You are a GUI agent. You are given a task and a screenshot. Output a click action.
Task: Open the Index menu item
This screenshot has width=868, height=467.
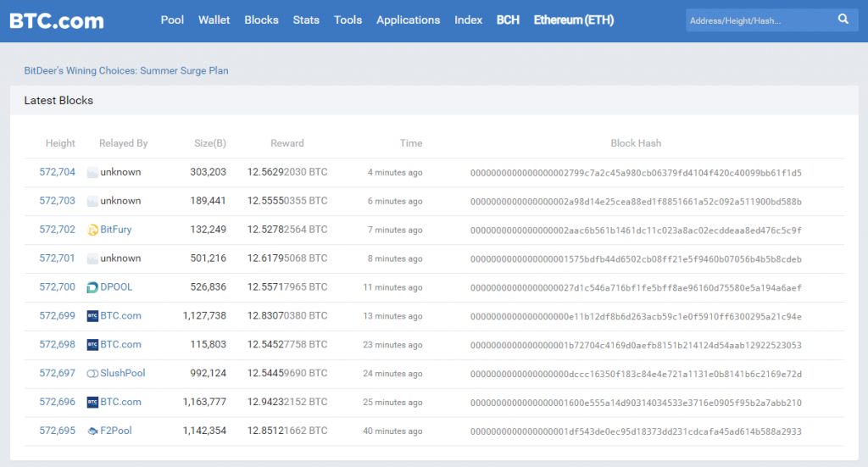click(468, 20)
